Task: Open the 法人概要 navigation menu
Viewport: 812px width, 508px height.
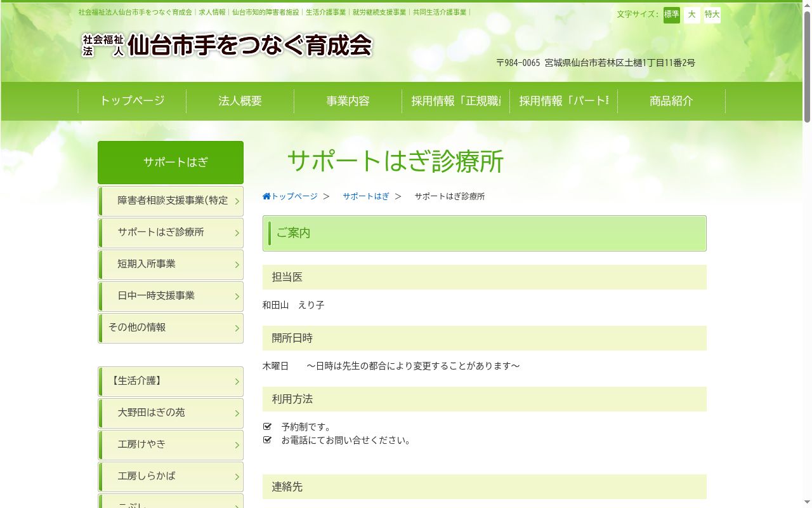Action: click(x=240, y=101)
